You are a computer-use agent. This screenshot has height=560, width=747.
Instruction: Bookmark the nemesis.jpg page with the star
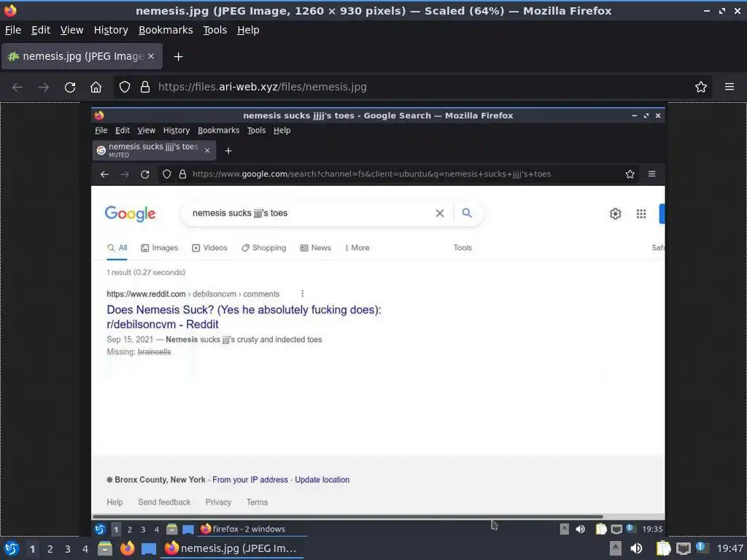(701, 87)
